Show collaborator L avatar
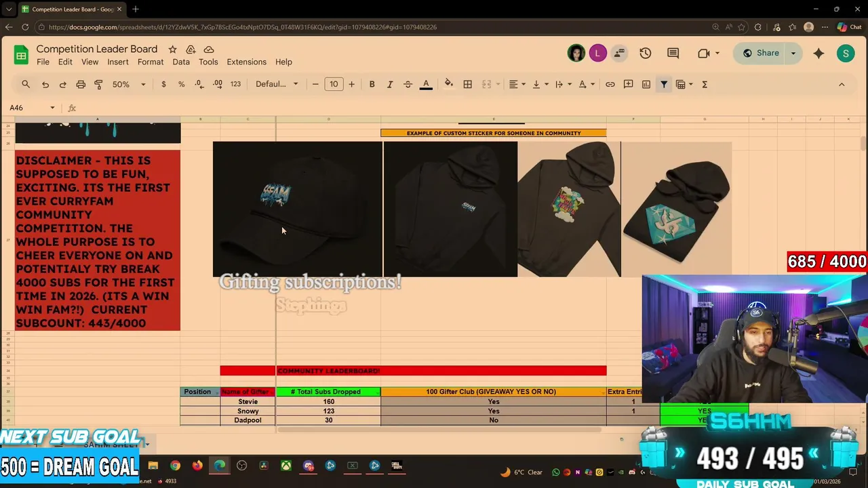This screenshot has height=488, width=868. click(597, 53)
